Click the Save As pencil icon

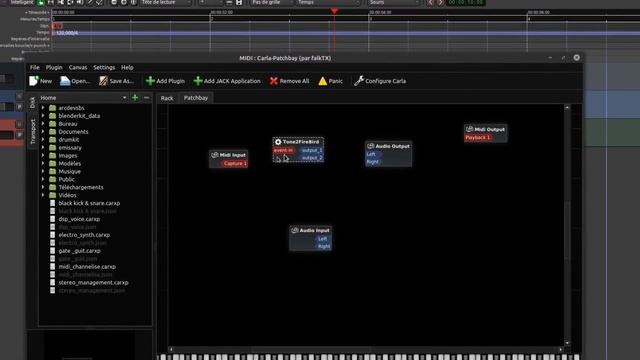pos(103,81)
